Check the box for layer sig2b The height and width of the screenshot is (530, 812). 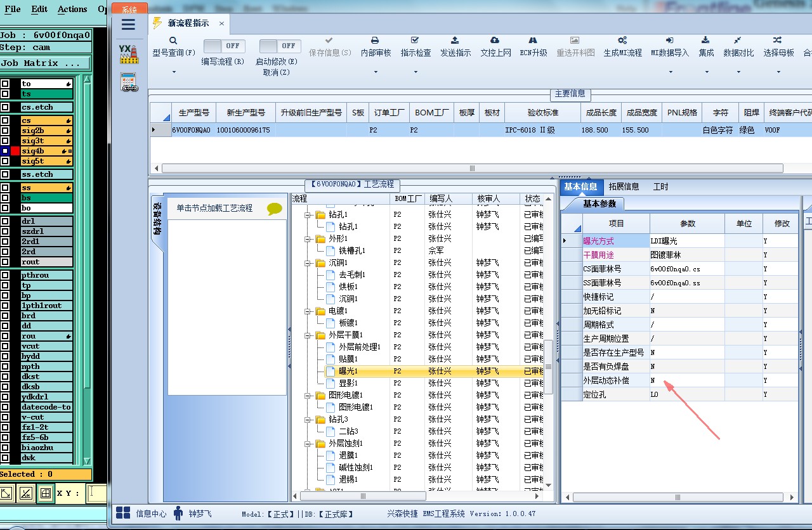click(5, 131)
